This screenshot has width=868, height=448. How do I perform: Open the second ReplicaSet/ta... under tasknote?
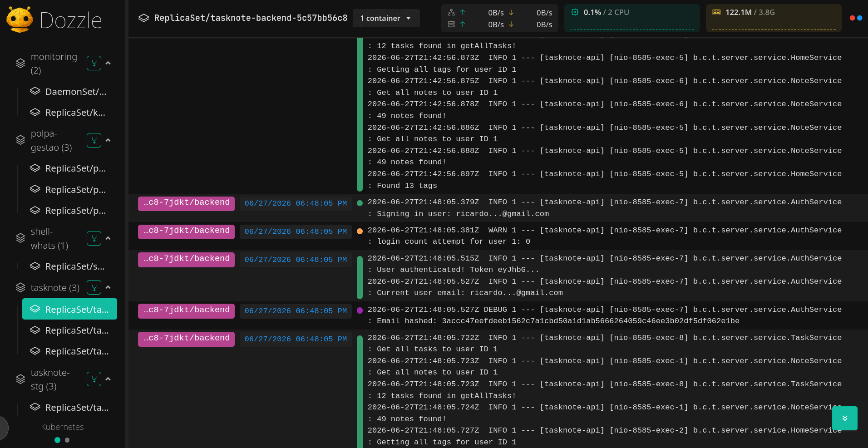pos(69,330)
